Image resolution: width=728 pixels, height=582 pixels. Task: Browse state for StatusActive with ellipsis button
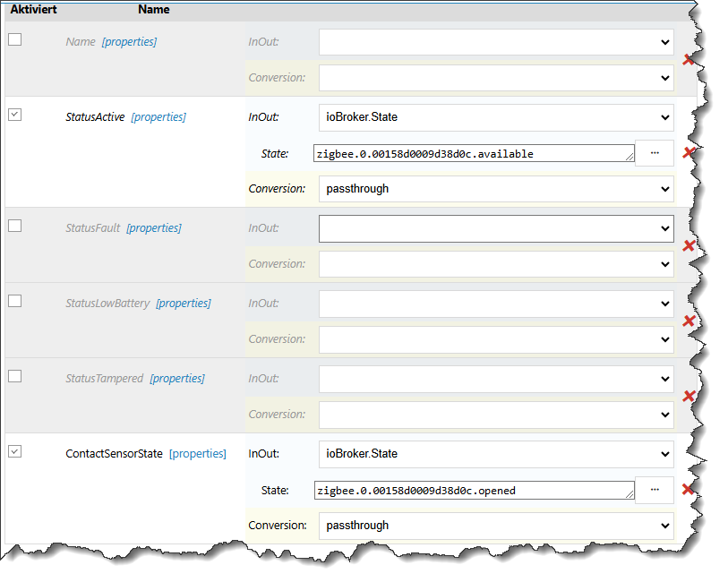coord(655,153)
